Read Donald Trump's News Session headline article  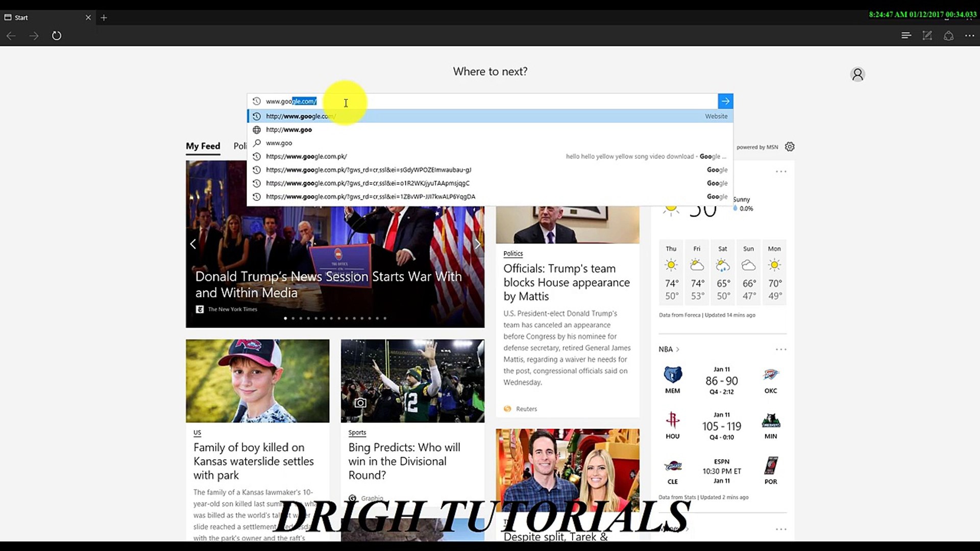[x=328, y=284]
